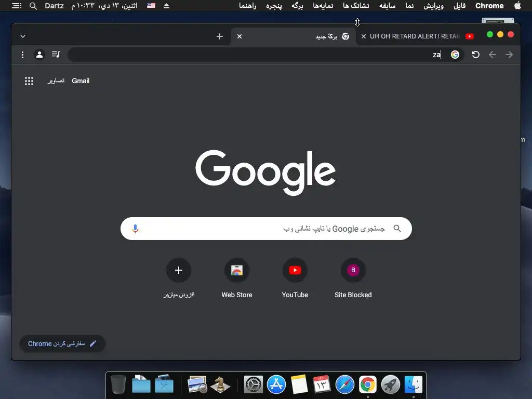532x399 pixels.
Task: Go forward with the right arrow icon
Action: [509, 55]
